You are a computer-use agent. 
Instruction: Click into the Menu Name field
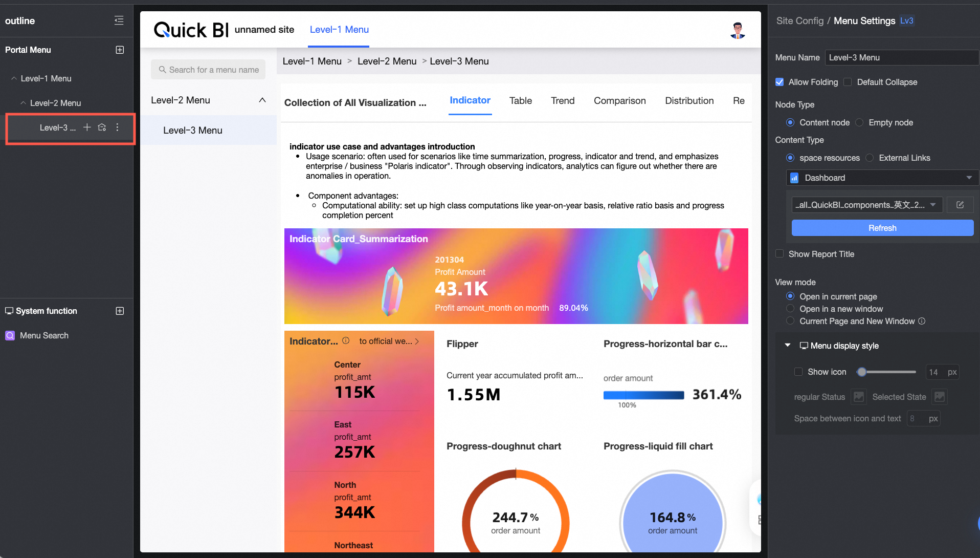coord(902,57)
